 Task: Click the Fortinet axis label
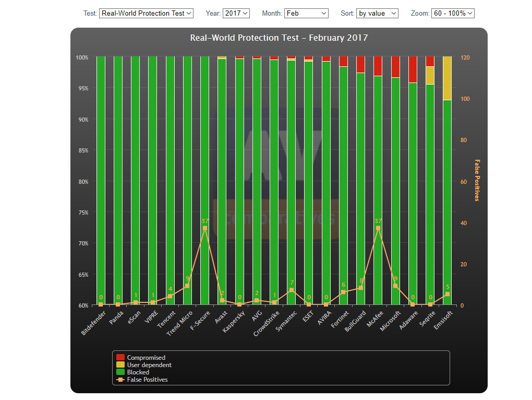click(x=340, y=320)
